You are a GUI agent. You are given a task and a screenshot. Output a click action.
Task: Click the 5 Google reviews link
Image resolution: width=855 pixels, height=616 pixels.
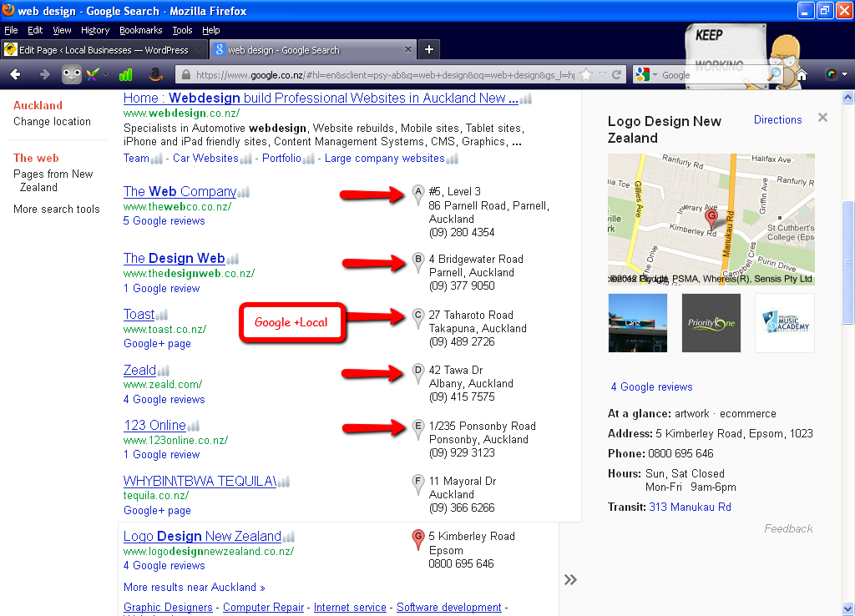(164, 221)
